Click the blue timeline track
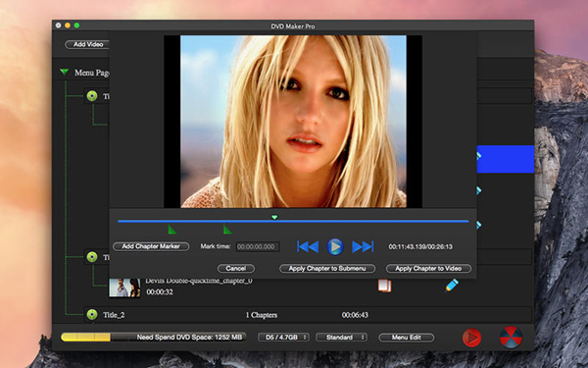 (x=293, y=221)
